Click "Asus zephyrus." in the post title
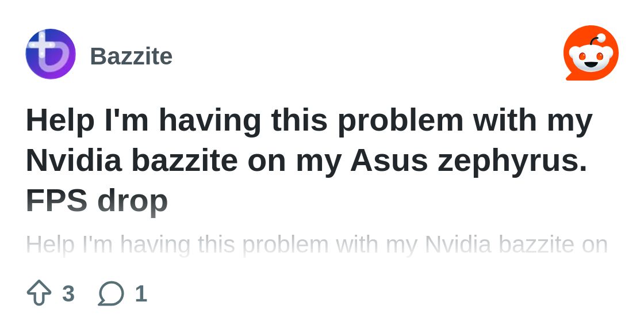The width and height of the screenshot is (644, 336). click(469, 161)
